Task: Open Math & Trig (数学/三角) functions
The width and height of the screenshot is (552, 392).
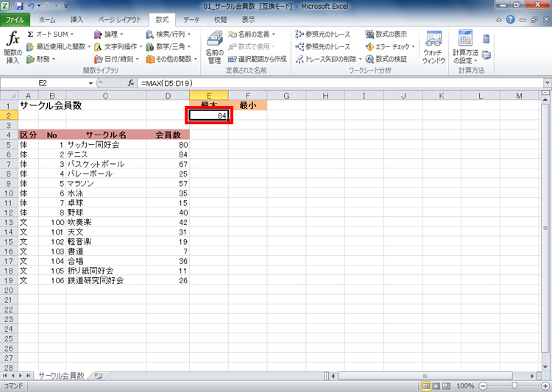Action: (x=168, y=46)
